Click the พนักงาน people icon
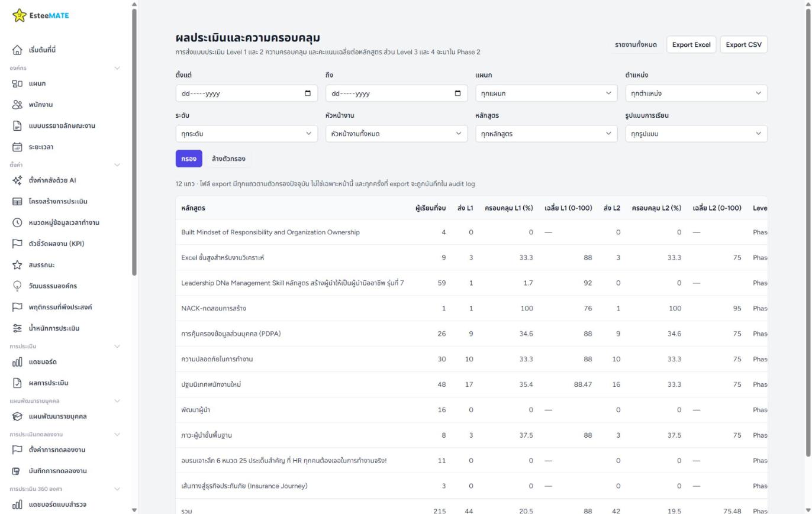 click(18, 105)
